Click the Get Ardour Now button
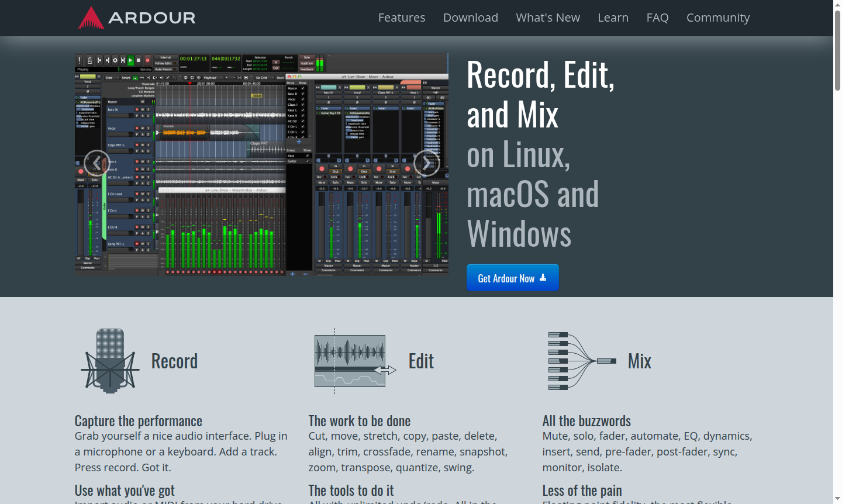This screenshot has height=504, width=842. point(512,278)
